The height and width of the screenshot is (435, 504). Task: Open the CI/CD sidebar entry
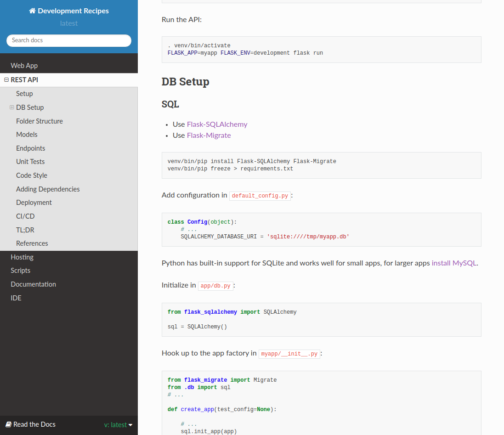pos(25,216)
